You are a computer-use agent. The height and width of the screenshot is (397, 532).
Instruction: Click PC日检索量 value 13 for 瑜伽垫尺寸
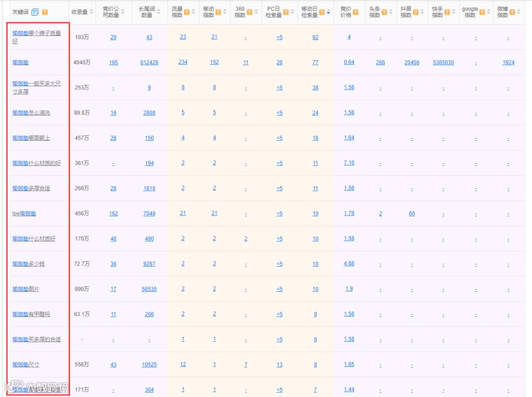pyautogui.click(x=279, y=364)
